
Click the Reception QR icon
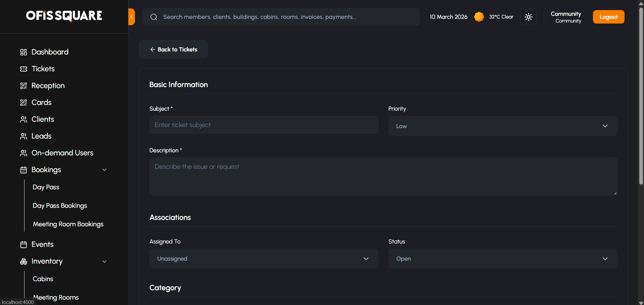pyautogui.click(x=24, y=86)
